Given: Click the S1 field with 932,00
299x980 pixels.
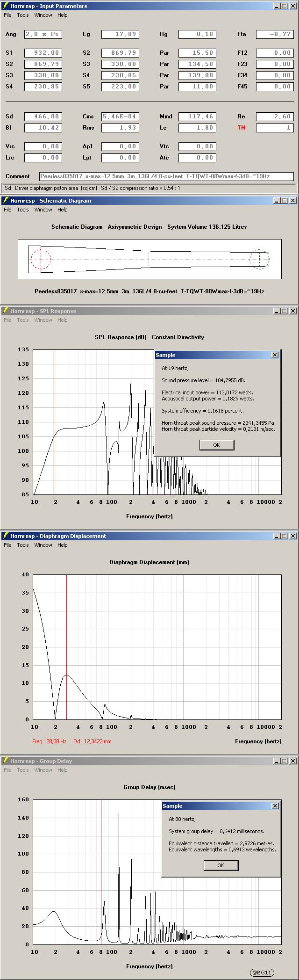Looking at the screenshot, I should click(x=43, y=53).
